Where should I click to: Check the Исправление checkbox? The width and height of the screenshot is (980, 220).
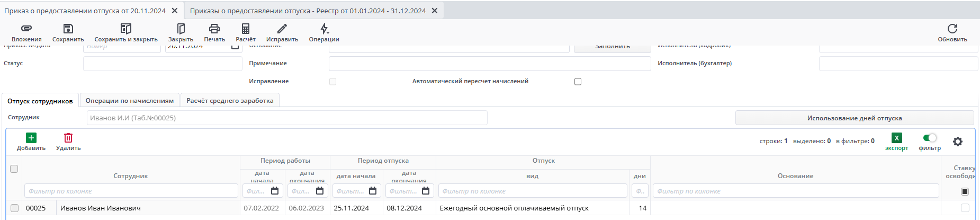tap(332, 82)
